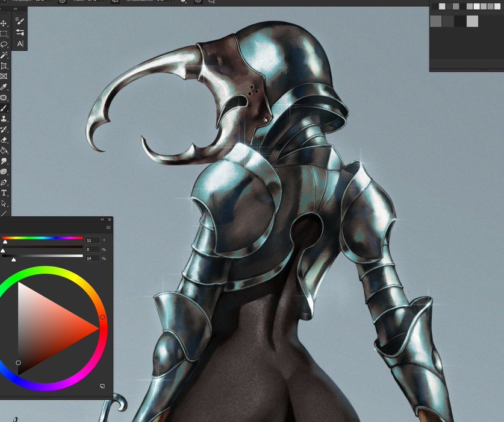Select the Move tool

4,24
